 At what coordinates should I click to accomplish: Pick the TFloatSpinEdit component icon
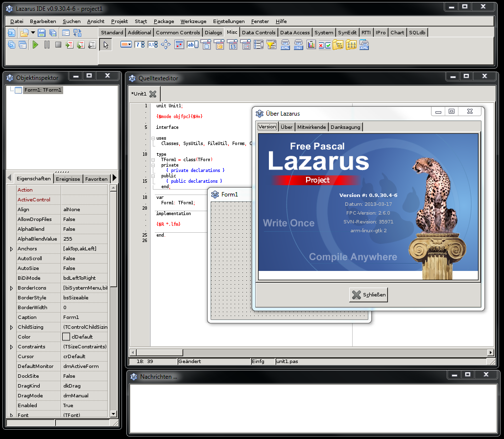pyautogui.click(x=153, y=45)
